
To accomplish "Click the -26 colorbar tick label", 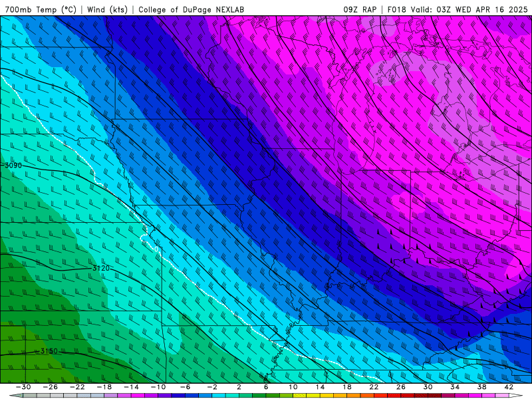I will [x=51, y=387].
